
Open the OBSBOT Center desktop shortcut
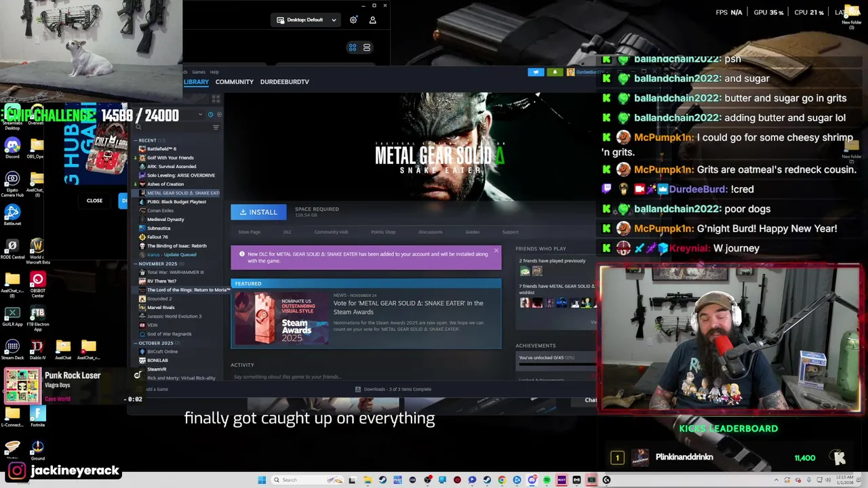pyautogui.click(x=37, y=283)
